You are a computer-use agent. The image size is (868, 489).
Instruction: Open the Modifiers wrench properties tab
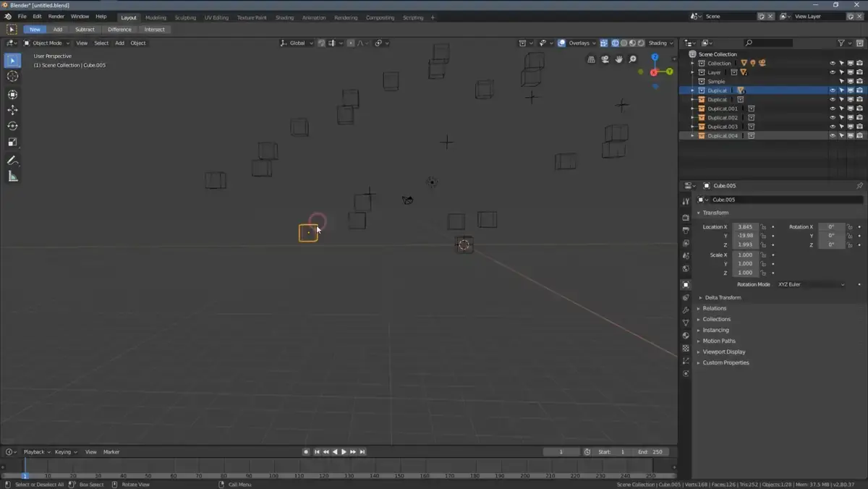[686, 310]
